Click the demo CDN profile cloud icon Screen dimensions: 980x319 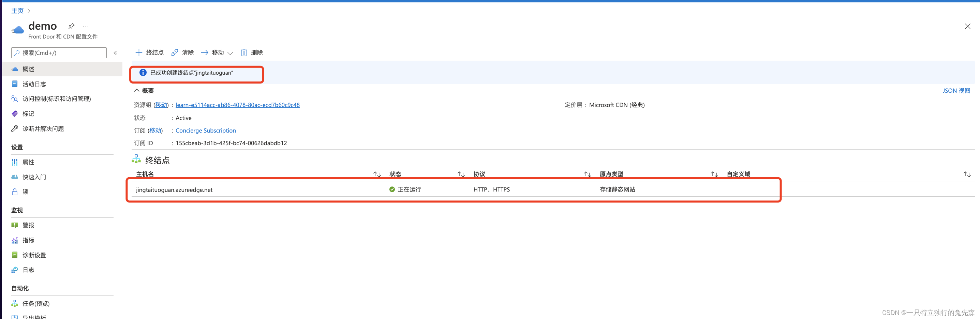[17, 30]
